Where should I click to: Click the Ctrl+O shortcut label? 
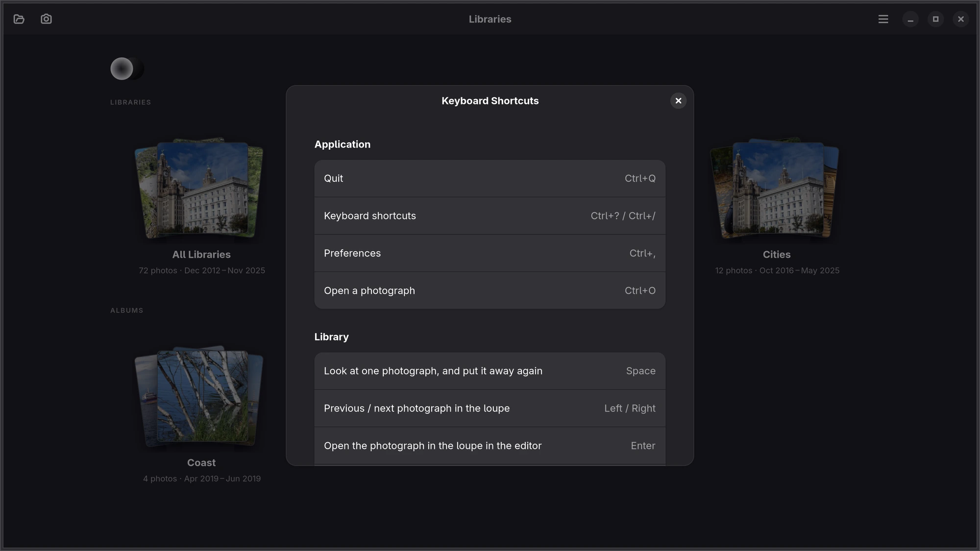[x=640, y=291]
